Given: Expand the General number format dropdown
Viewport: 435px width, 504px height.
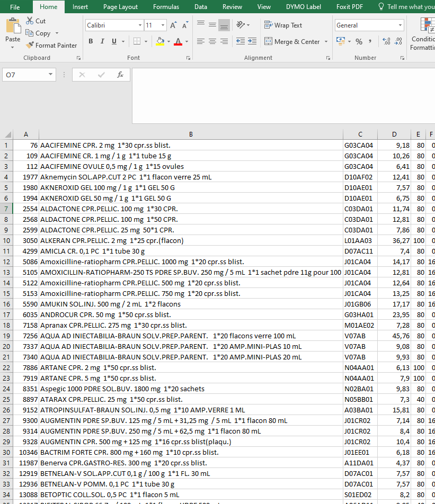Looking at the screenshot, I should point(400,25).
